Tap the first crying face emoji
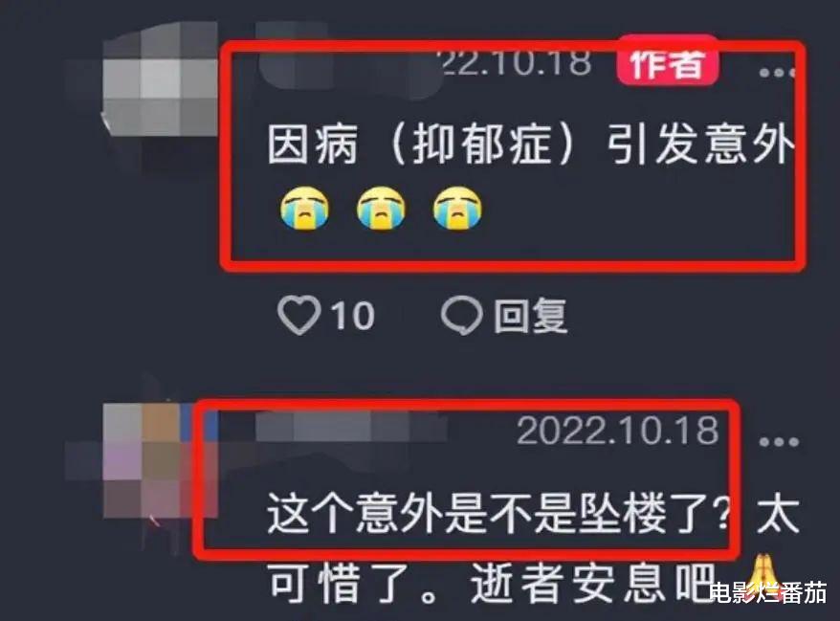The width and height of the screenshot is (840, 621). click(305, 208)
